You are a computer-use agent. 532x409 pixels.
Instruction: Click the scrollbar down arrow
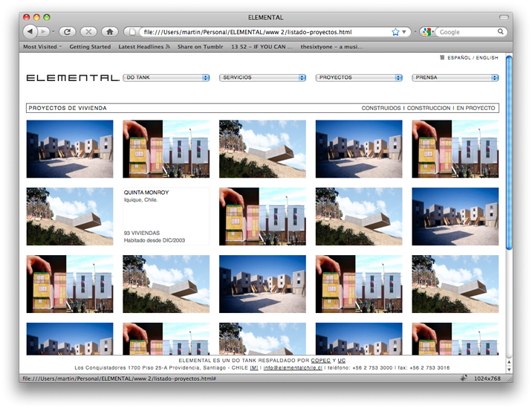508,370
